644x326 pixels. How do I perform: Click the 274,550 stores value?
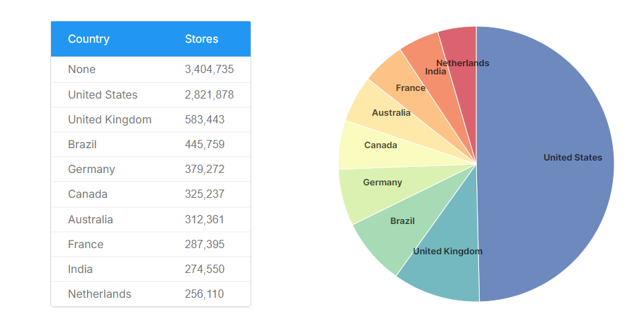pyautogui.click(x=204, y=269)
